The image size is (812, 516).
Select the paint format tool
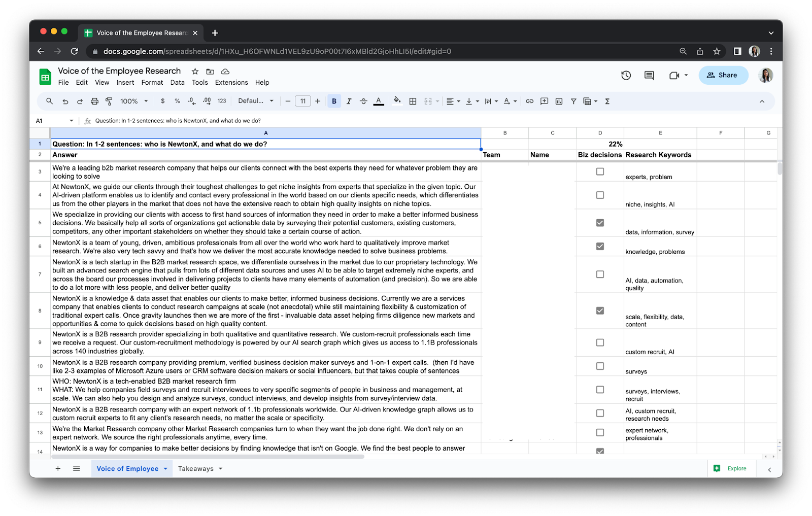tap(109, 101)
